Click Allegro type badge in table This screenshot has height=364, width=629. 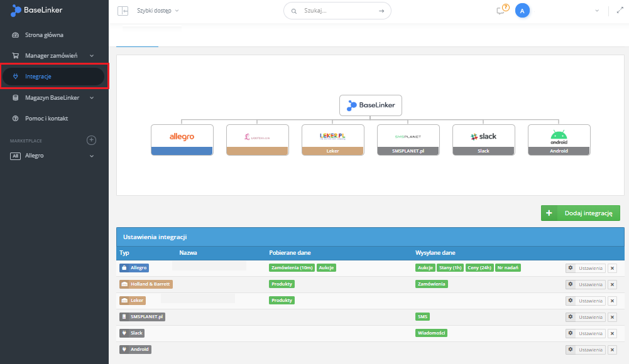(134, 268)
